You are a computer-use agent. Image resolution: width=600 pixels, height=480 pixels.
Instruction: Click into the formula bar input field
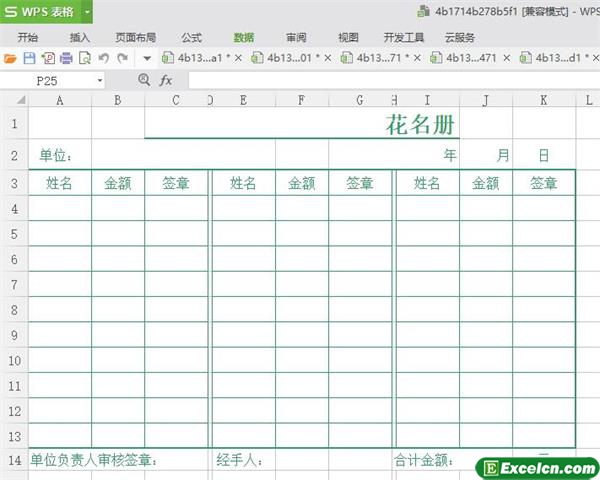click(x=390, y=79)
